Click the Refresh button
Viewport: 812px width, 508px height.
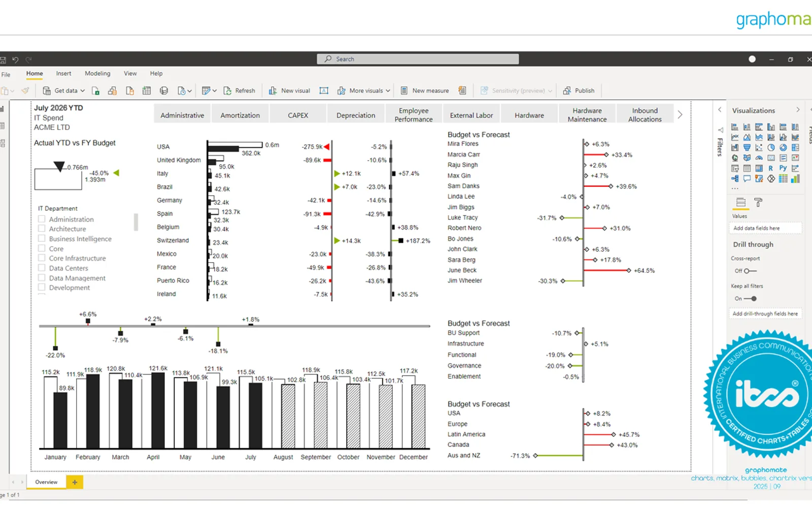239,91
